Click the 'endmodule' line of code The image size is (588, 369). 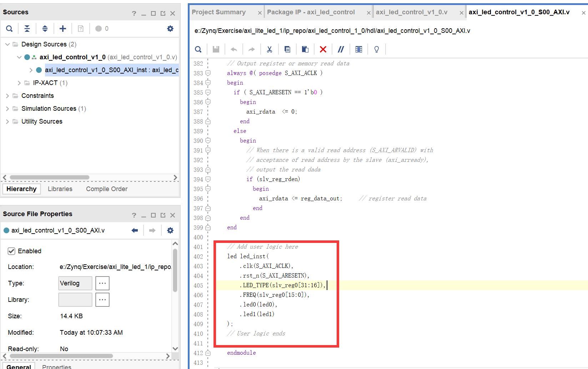(241, 353)
